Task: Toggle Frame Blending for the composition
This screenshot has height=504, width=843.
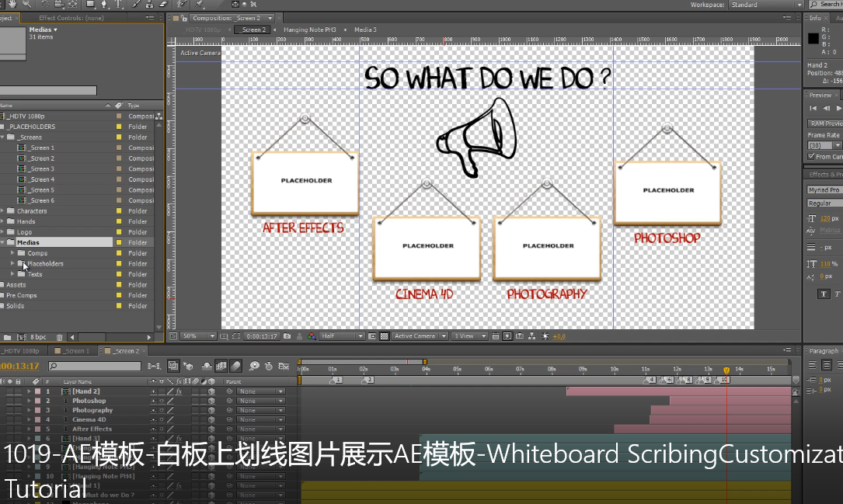Action: [221, 366]
